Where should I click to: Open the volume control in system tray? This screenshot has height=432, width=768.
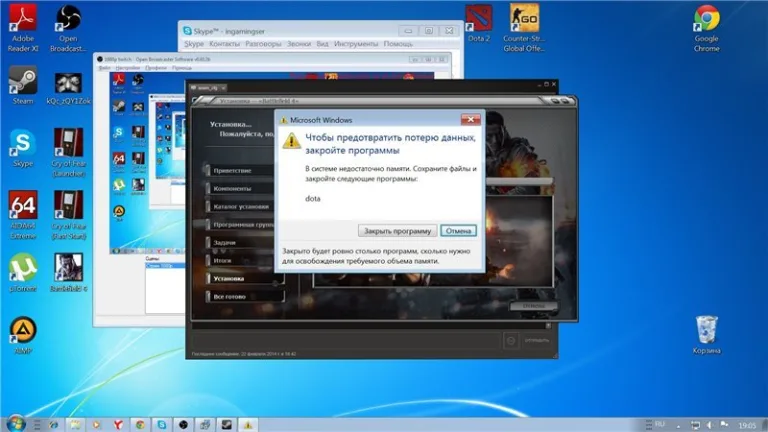710,425
